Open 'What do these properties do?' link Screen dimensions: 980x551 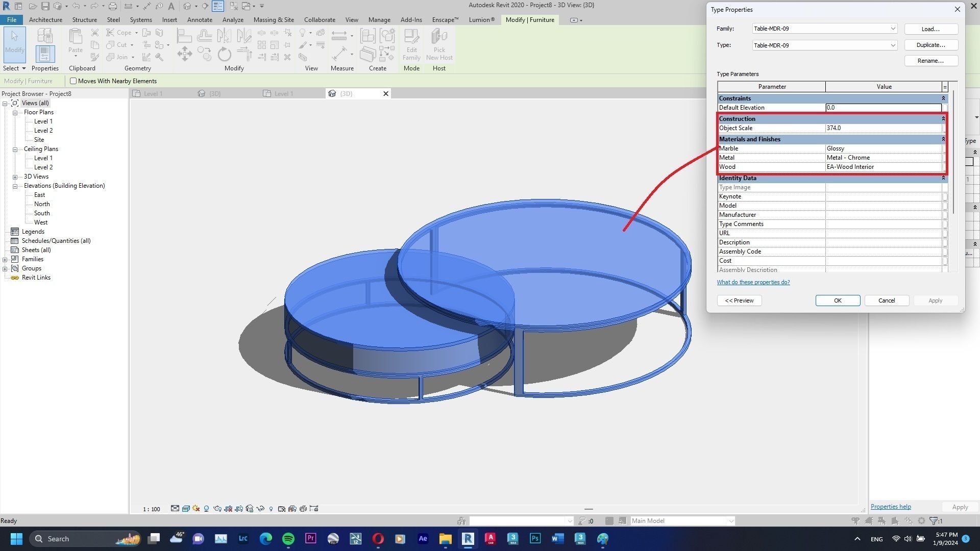[x=753, y=282]
